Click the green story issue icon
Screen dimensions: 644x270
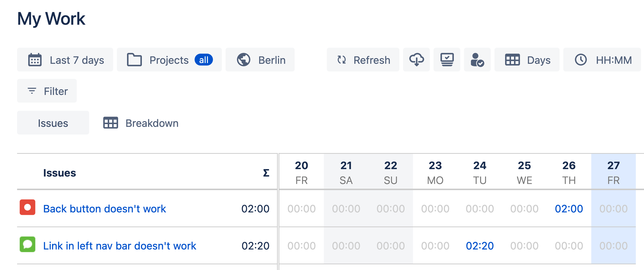[27, 245]
